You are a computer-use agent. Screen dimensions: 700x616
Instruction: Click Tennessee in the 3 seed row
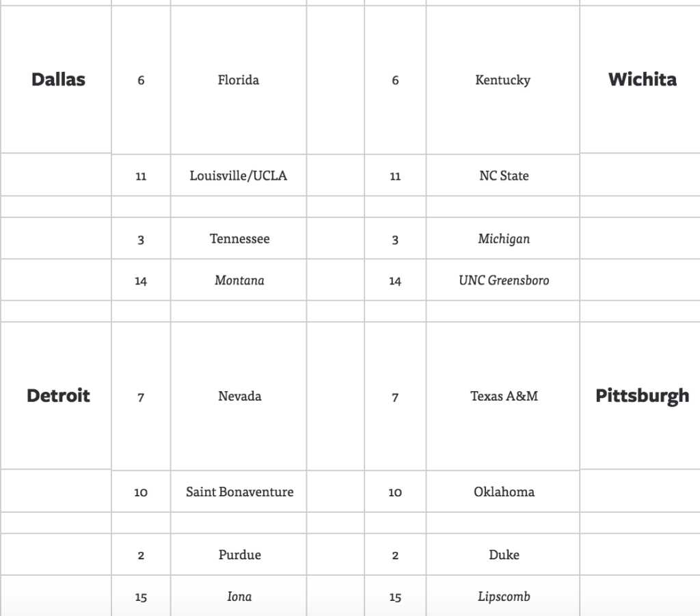[240, 239]
